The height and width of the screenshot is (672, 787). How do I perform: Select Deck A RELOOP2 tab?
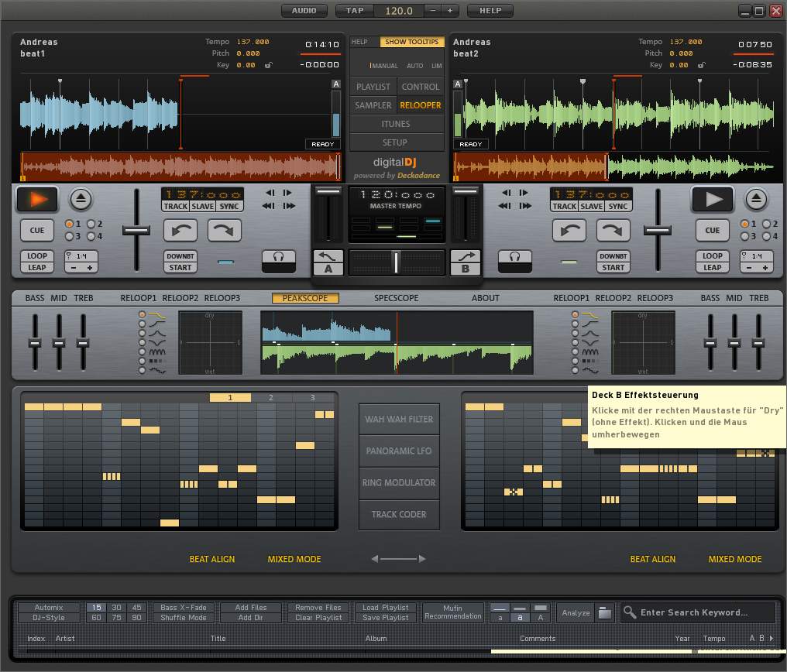[x=180, y=298]
